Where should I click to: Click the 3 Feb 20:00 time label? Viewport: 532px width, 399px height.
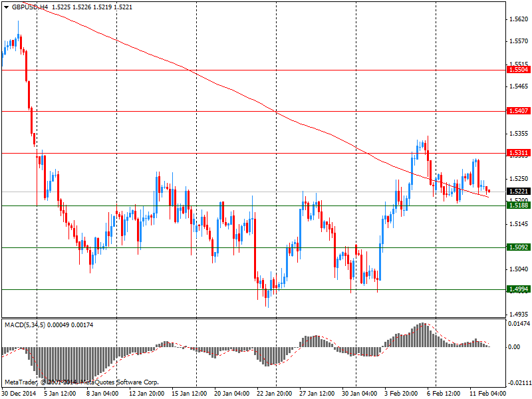tap(401, 394)
